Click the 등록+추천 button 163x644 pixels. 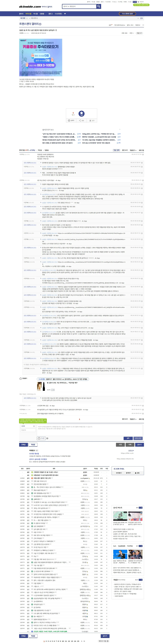coord(138,438)
